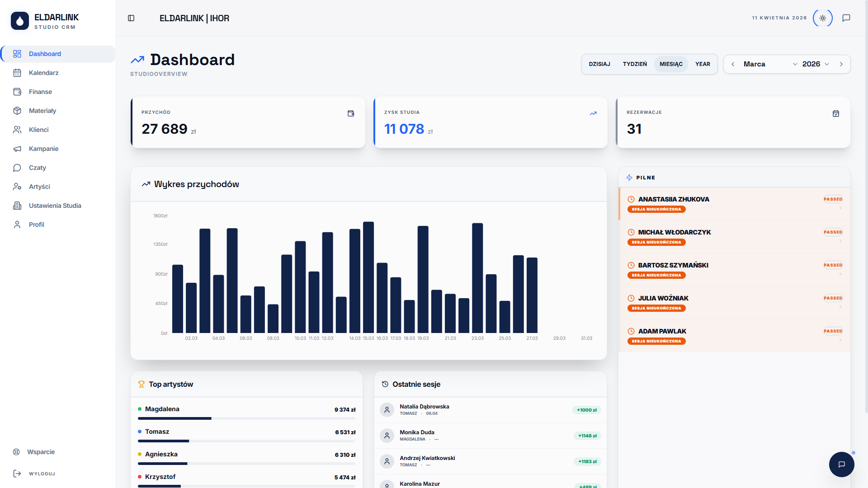Screen dimensions: 868x488
Task: Open the Kalendarz section icon in sidebar
Action: (17, 73)
